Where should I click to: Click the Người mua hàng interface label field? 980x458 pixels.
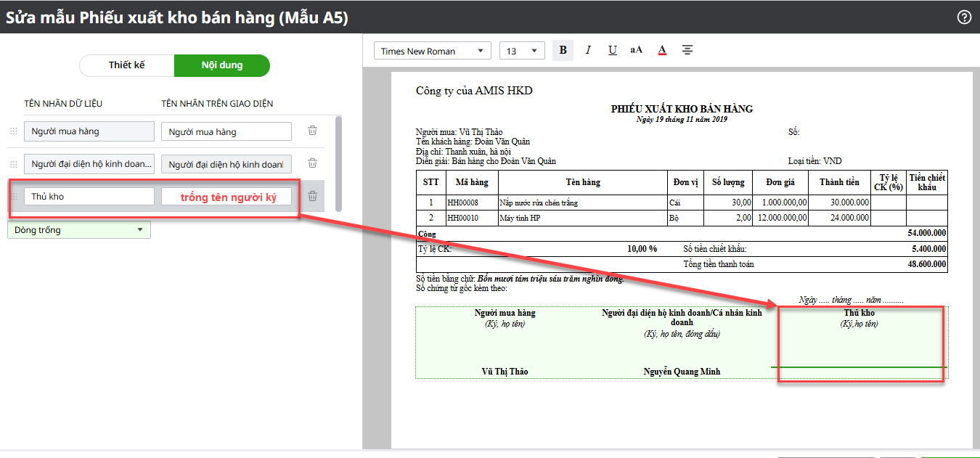click(226, 131)
